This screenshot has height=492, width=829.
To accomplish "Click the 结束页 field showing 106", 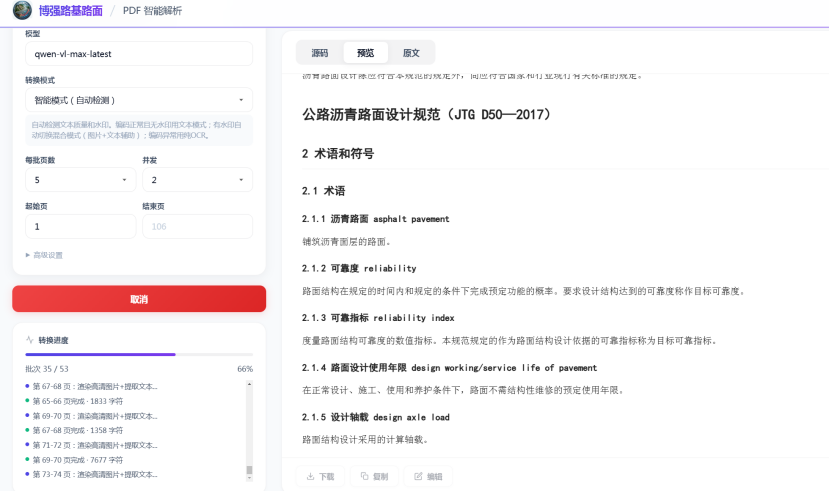I will [x=197, y=226].
